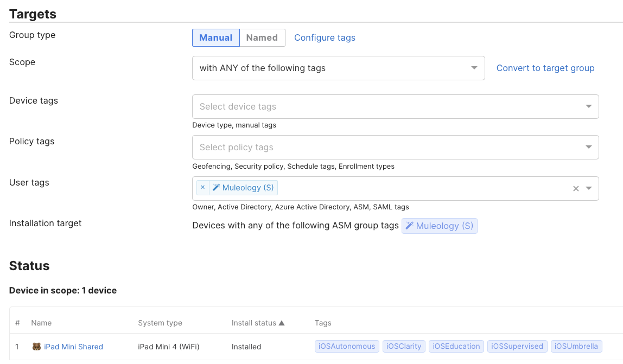Remove Muleology (S) using its small × icon
Viewport: 623px width, 364px height.
coord(202,187)
